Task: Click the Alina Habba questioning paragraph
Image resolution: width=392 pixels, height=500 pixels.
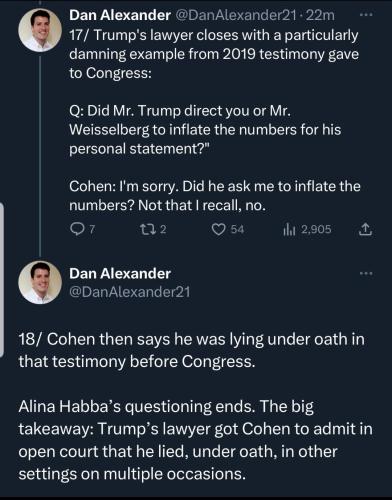Action: pyautogui.click(x=195, y=440)
